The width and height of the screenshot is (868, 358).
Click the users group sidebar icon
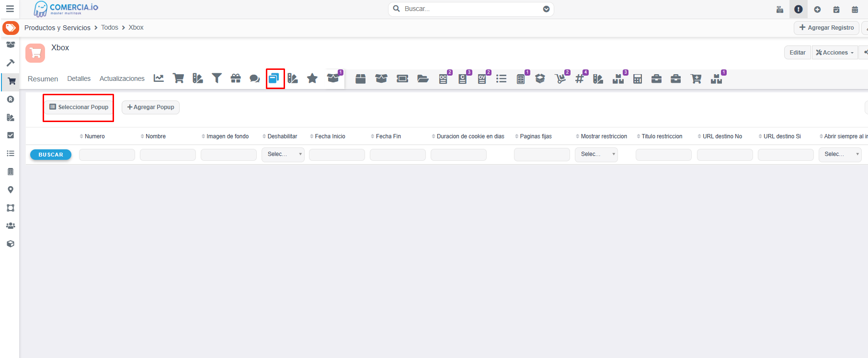[11, 225]
